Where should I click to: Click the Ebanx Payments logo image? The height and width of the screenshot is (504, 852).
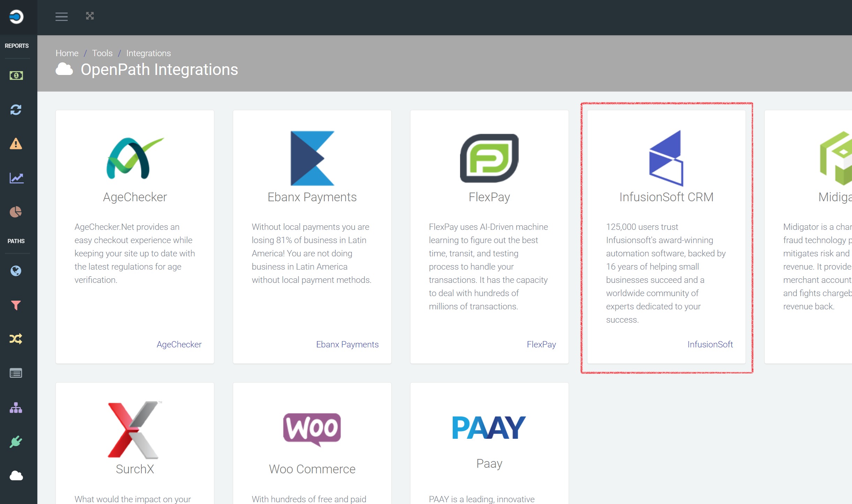pyautogui.click(x=312, y=158)
